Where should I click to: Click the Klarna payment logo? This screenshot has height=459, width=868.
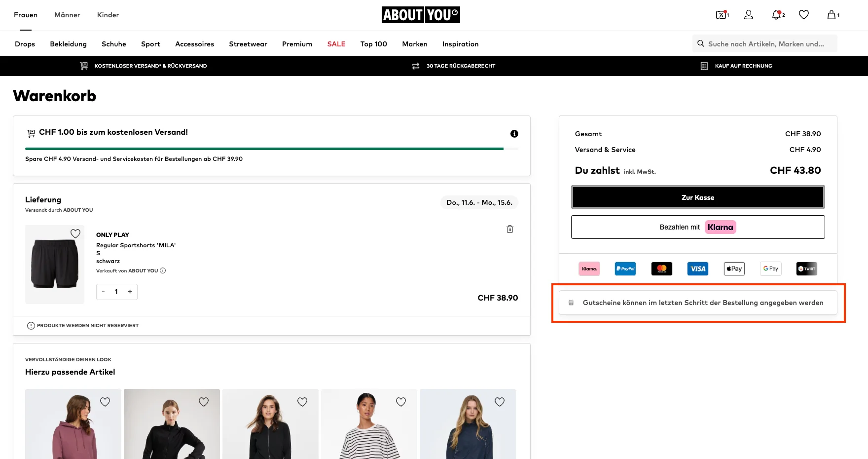coord(589,269)
